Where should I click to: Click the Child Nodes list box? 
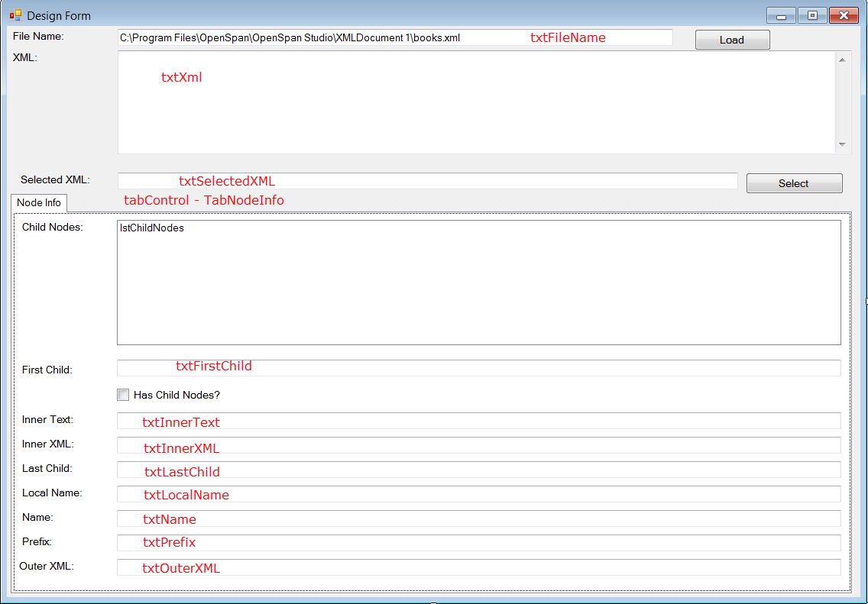tap(478, 283)
